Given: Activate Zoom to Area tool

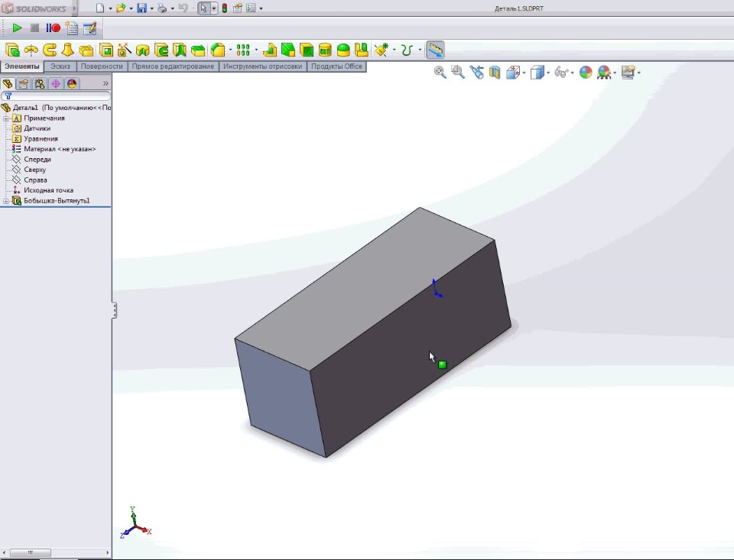Looking at the screenshot, I should tap(458, 72).
